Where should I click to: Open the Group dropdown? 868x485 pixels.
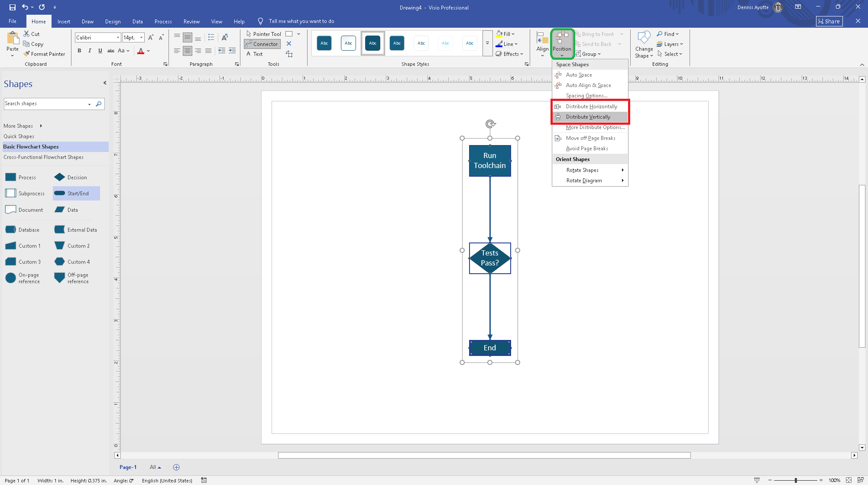coord(588,54)
